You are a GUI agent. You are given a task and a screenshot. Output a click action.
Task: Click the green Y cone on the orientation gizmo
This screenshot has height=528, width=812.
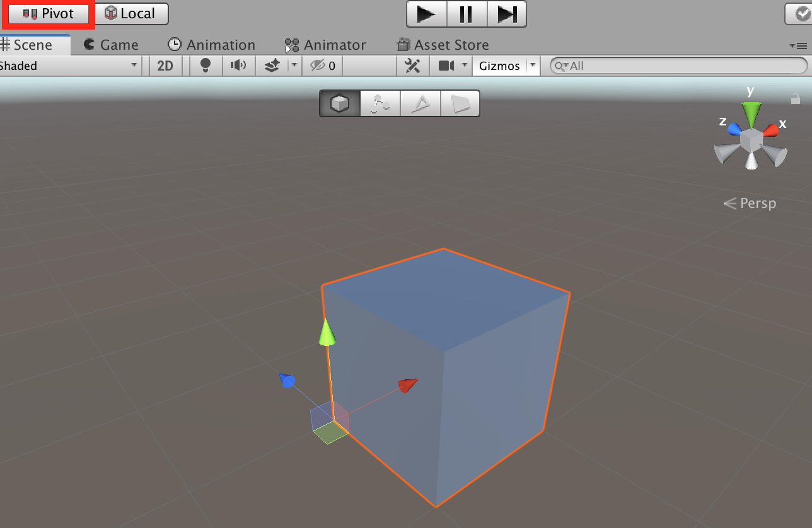click(x=751, y=113)
